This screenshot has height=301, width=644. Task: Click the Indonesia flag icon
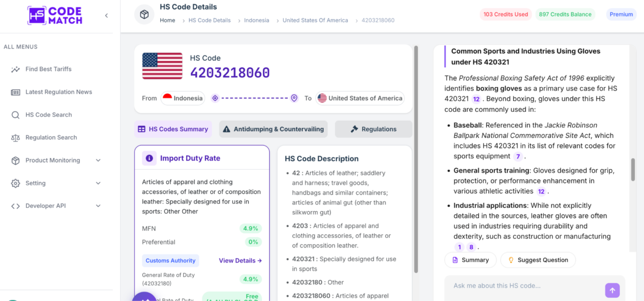tap(167, 98)
